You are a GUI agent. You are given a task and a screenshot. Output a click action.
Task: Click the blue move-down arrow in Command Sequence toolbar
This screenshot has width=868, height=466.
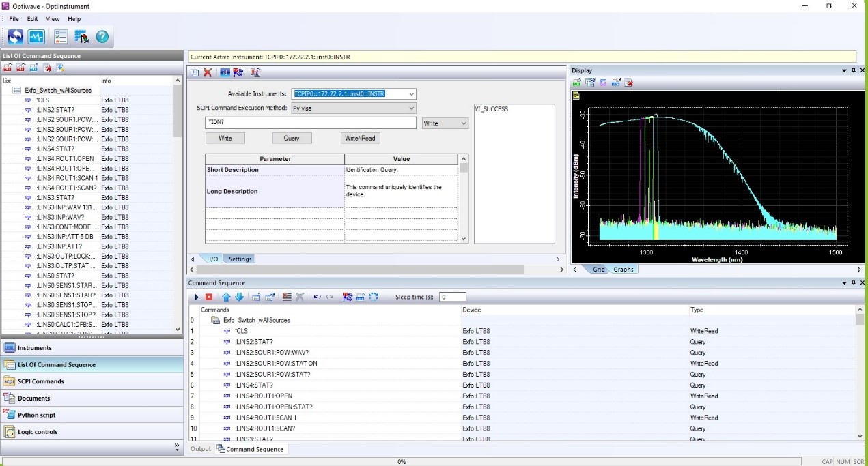[x=239, y=297]
